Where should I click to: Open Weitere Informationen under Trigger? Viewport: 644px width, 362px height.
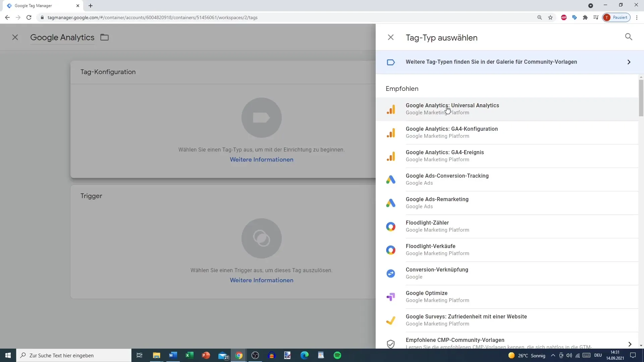(x=262, y=280)
